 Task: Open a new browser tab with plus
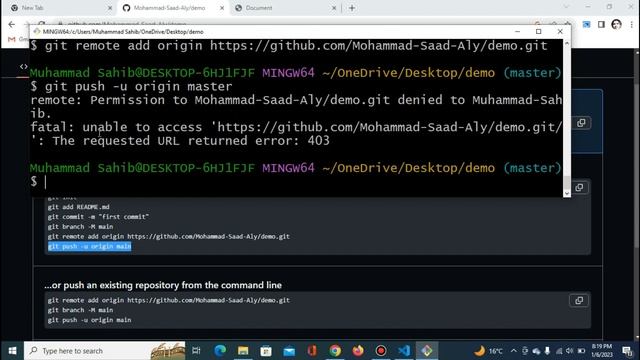352,8
